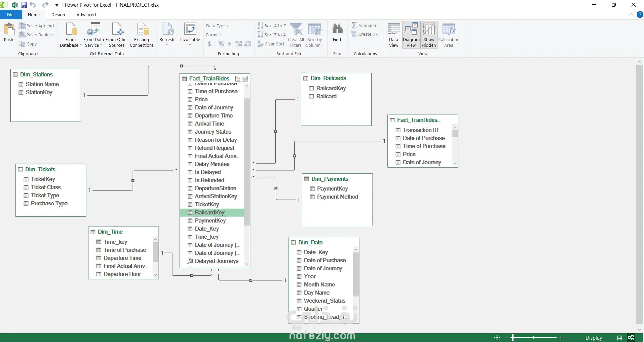Screen dimensions: 644x342
Task: Click the Fact_TrainRides field list scrollbar
Action: (x=247, y=162)
